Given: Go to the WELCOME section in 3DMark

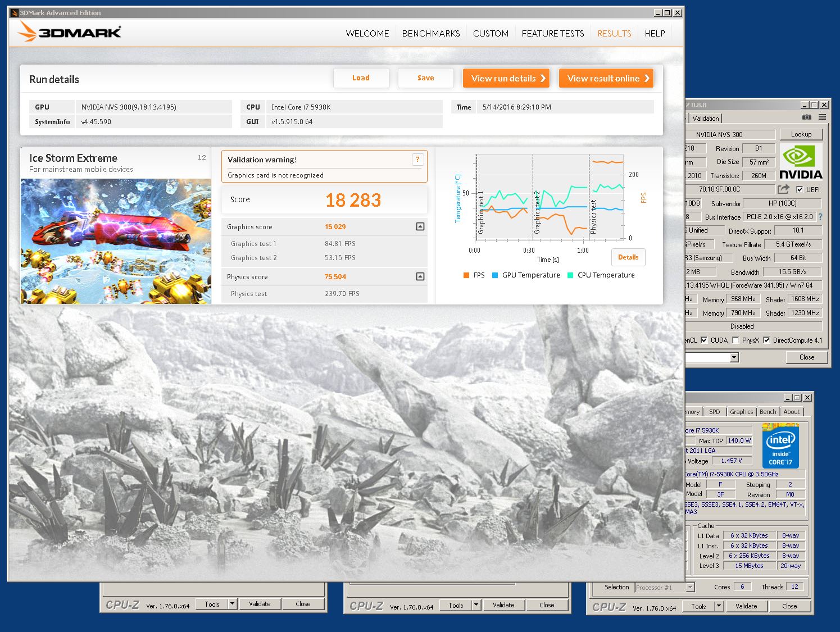Looking at the screenshot, I should [x=367, y=34].
